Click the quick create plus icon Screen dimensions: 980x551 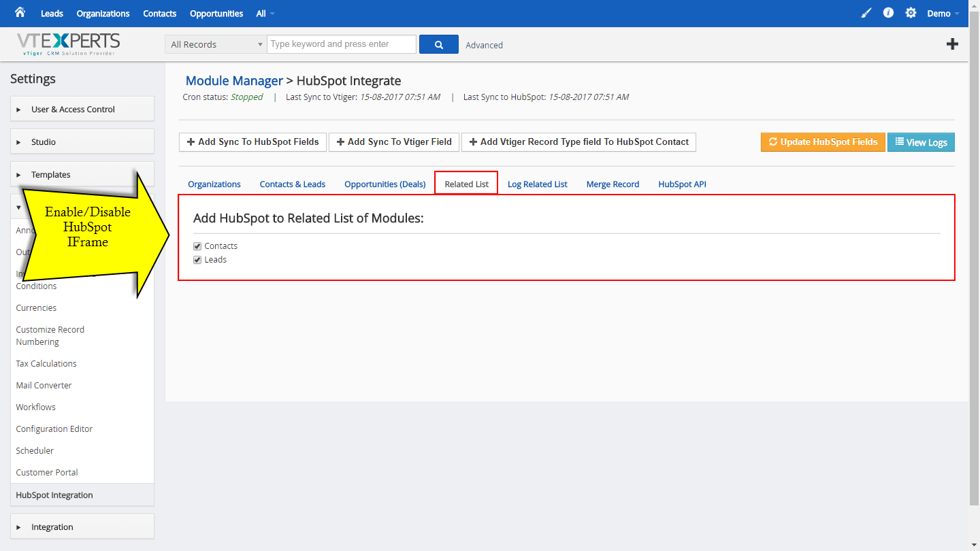953,44
